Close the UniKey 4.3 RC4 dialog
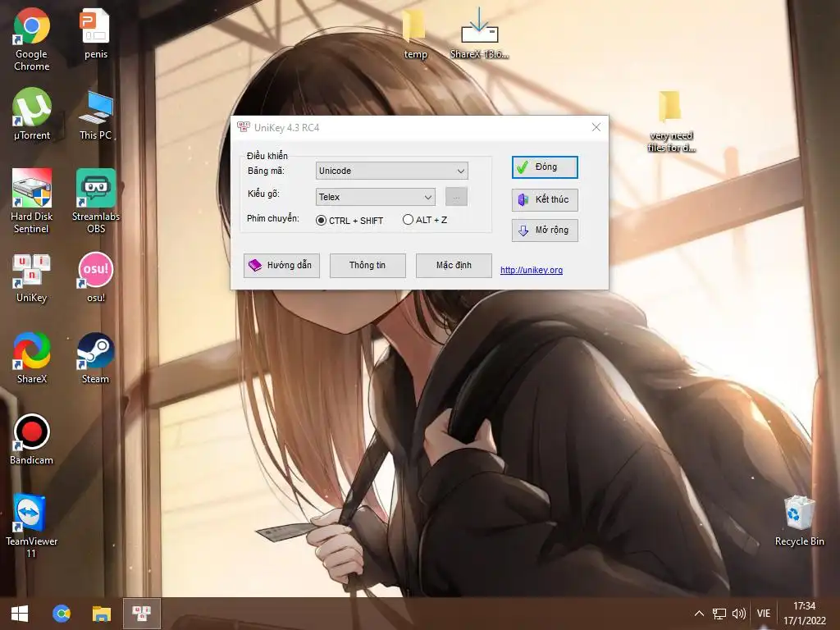This screenshot has height=630, width=840. click(x=596, y=127)
